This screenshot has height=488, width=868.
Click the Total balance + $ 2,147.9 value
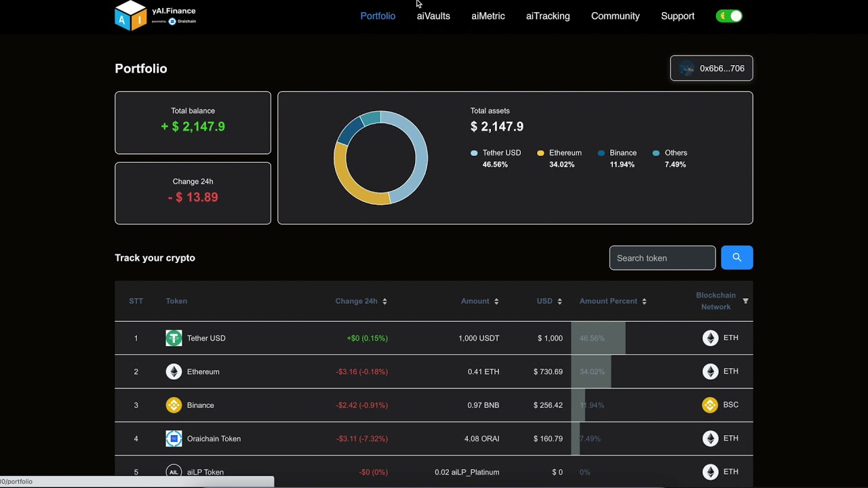pos(193,127)
